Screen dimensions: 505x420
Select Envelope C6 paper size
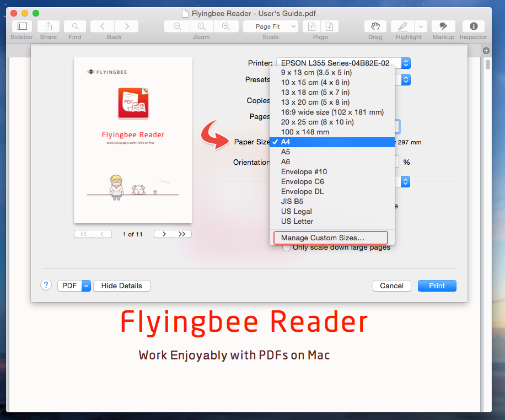332,182
